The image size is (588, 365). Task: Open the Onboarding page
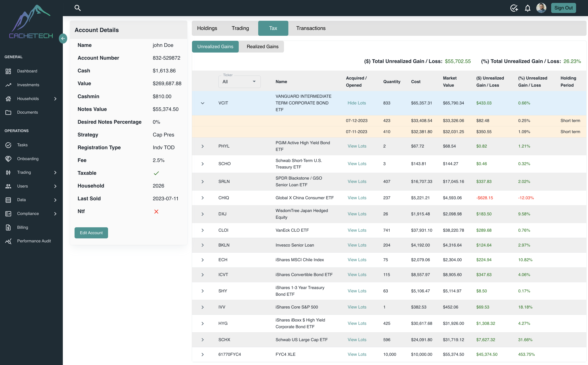tap(27, 159)
